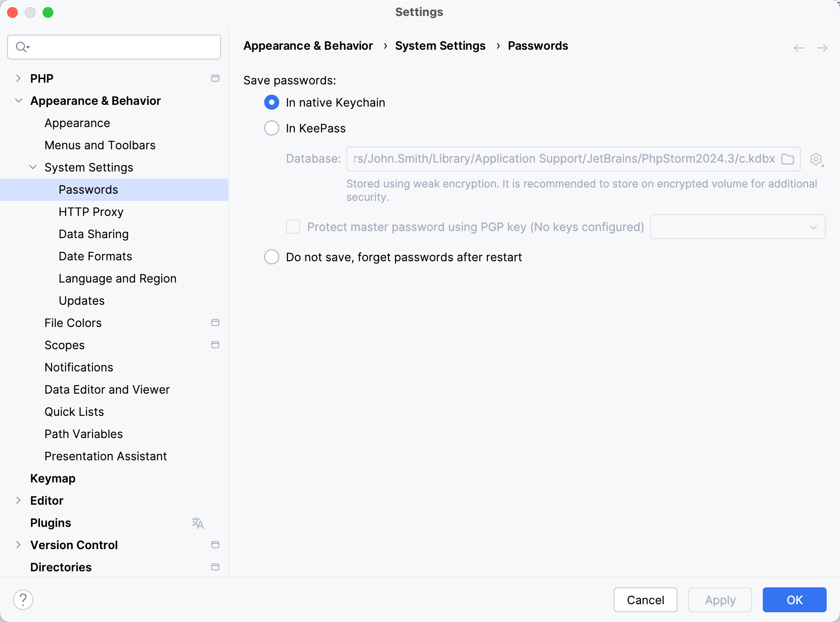840x622 pixels.
Task: Choose the In KeePass radio option
Action: click(272, 128)
